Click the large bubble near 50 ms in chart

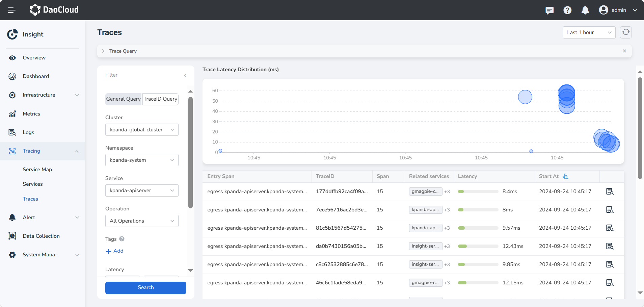525,97
